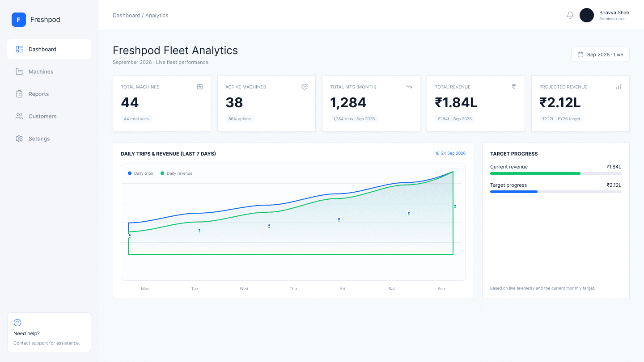Click the Customers people icon in sidebar

click(x=19, y=116)
